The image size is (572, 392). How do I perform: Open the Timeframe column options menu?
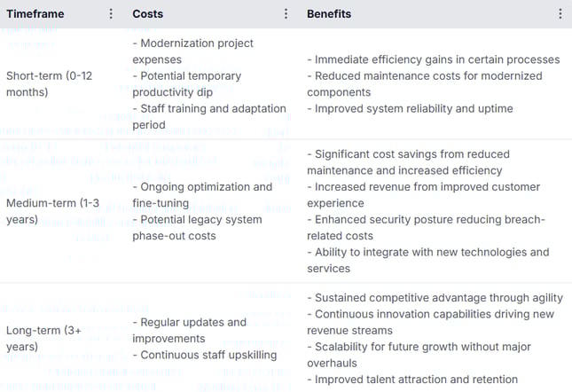point(111,14)
